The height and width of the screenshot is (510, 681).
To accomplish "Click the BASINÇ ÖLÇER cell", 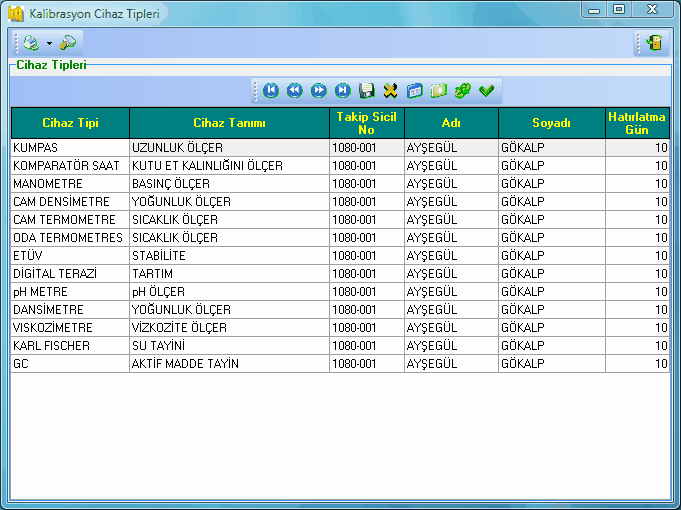I will point(229,184).
